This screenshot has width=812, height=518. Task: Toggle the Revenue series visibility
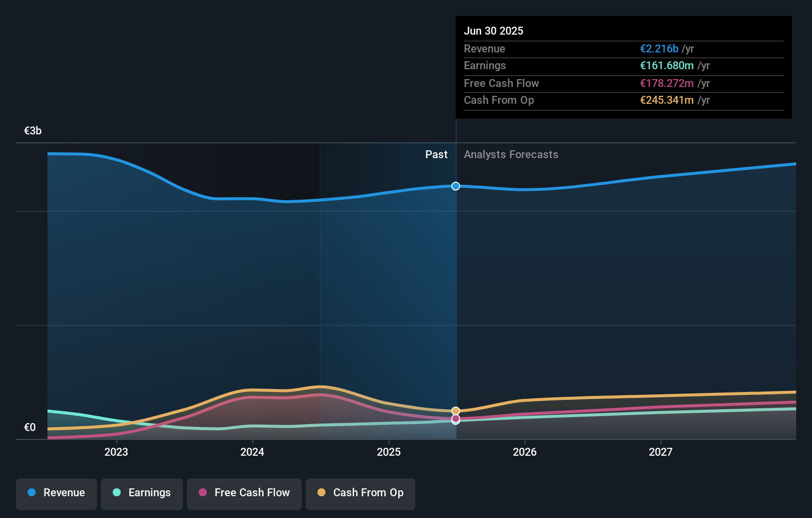point(56,494)
